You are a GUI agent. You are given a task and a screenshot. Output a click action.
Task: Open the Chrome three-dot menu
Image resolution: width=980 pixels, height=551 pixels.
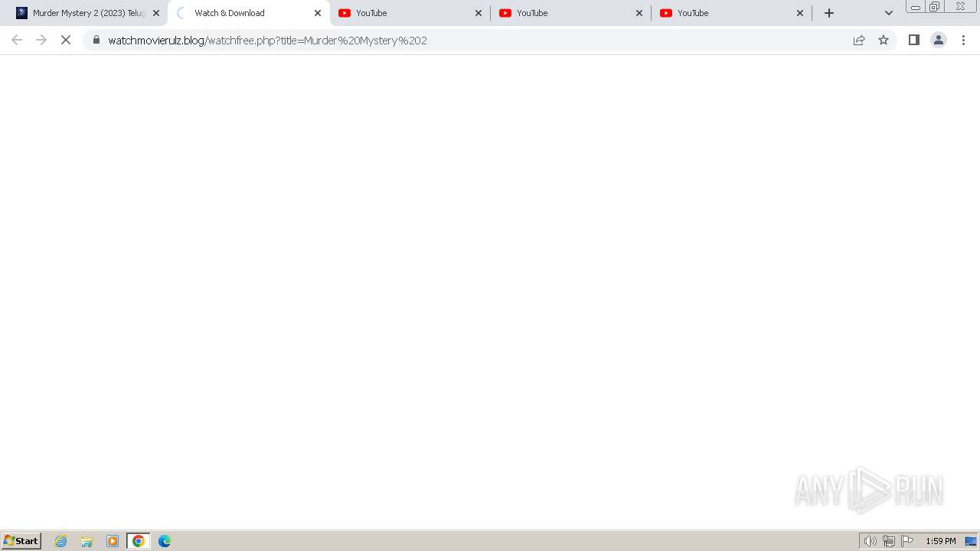coord(963,40)
